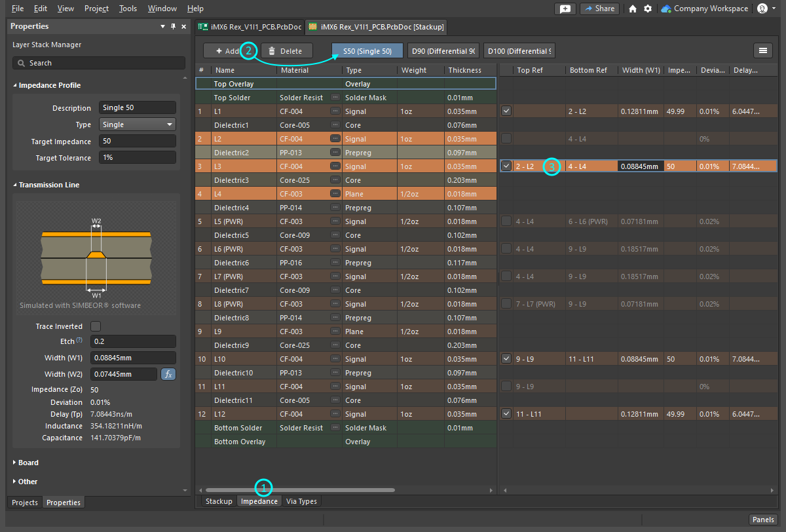Click the Company Workspace cloud icon
This screenshot has width=786, height=532.
[x=666, y=9]
